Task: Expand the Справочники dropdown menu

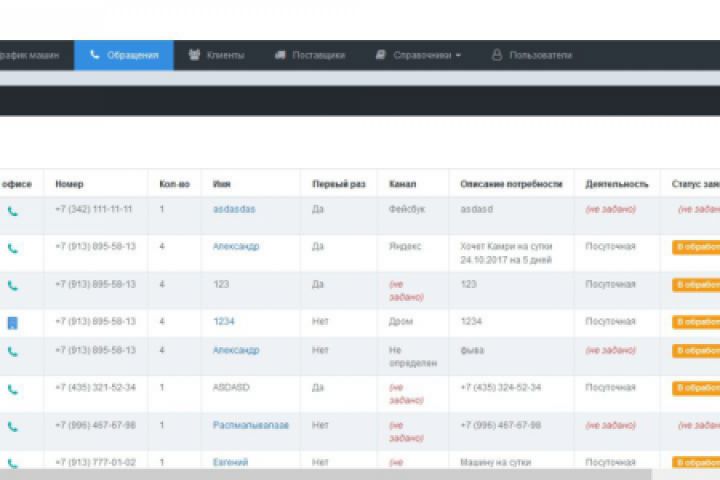Action: coord(418,55)
